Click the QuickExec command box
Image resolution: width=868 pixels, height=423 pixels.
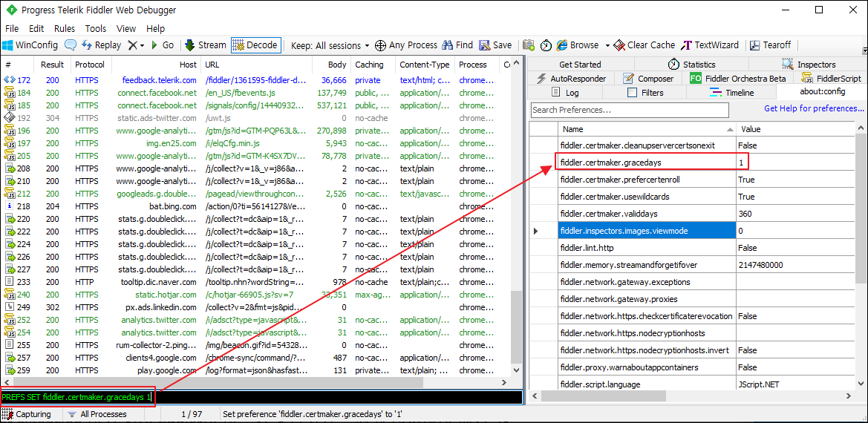pos(261,397)
